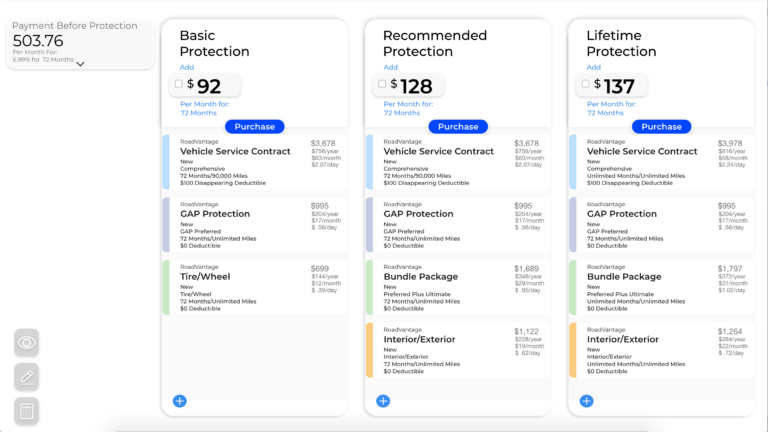The image size is (768, 432).
Task: Click Add link under Recommended Protection
Action: [390, 67]
